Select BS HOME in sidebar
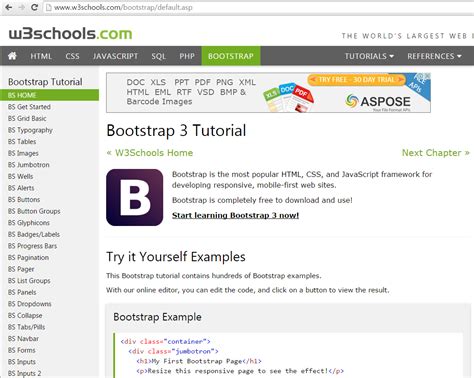The image size is (474, 378). click(x=49, y=95)
